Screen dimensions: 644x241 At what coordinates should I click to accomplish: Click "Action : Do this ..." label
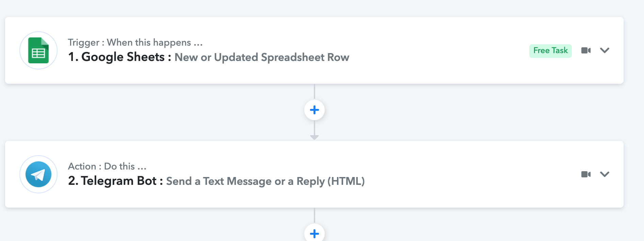point(107,166)
